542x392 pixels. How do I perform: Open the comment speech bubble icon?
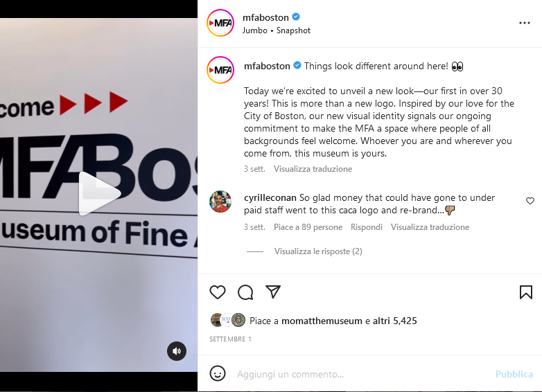tap(245, 292)
